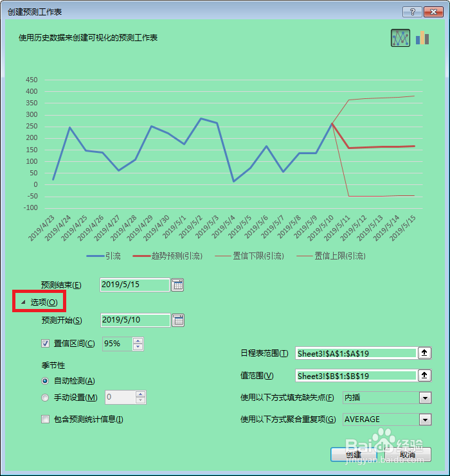Click the 450 value axis label
450x476 pixels.
coord(32,80)
